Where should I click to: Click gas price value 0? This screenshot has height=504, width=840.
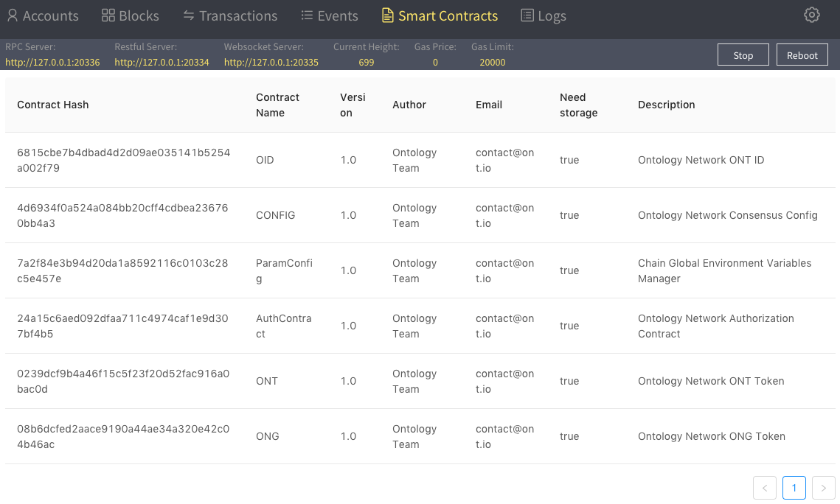pos(435,62)
